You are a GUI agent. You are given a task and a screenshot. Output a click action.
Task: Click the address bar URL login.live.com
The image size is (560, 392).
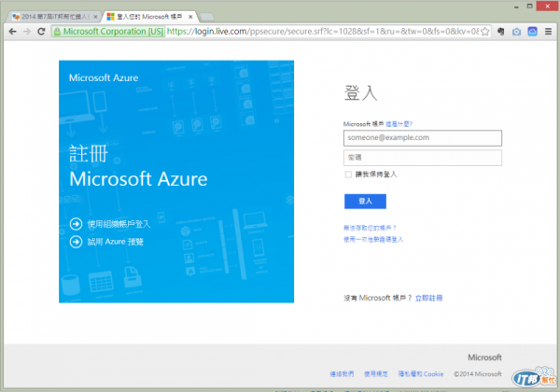323,32
